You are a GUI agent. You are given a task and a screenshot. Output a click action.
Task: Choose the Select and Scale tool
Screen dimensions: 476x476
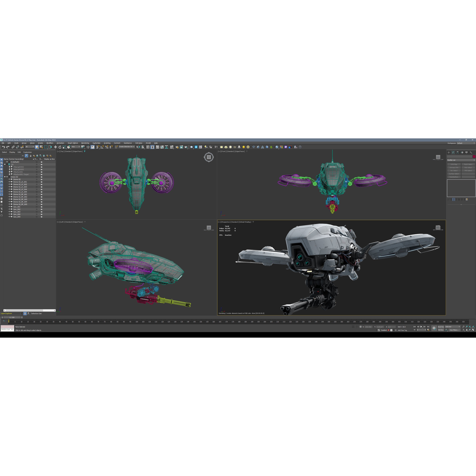[x=64, y=147]
